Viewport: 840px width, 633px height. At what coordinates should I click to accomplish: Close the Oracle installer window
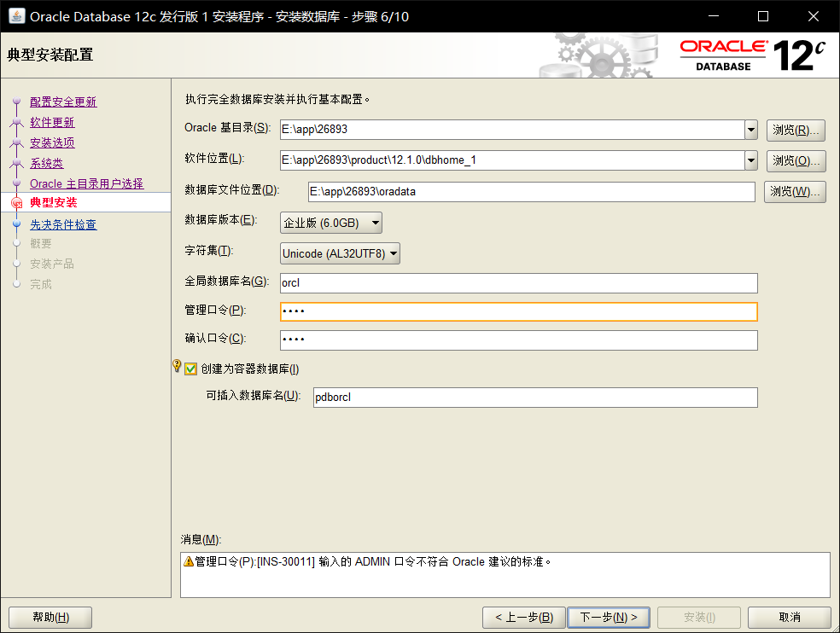coord(814,16)
